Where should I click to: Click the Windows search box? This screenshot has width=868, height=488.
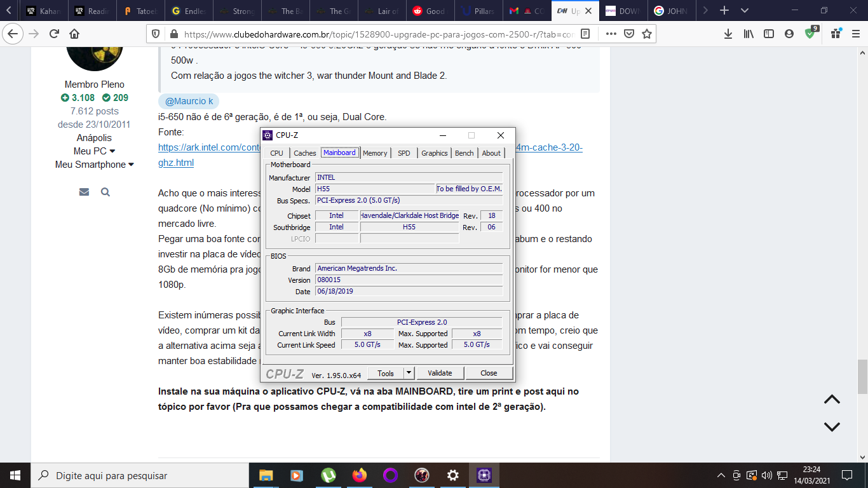[140, 475]
